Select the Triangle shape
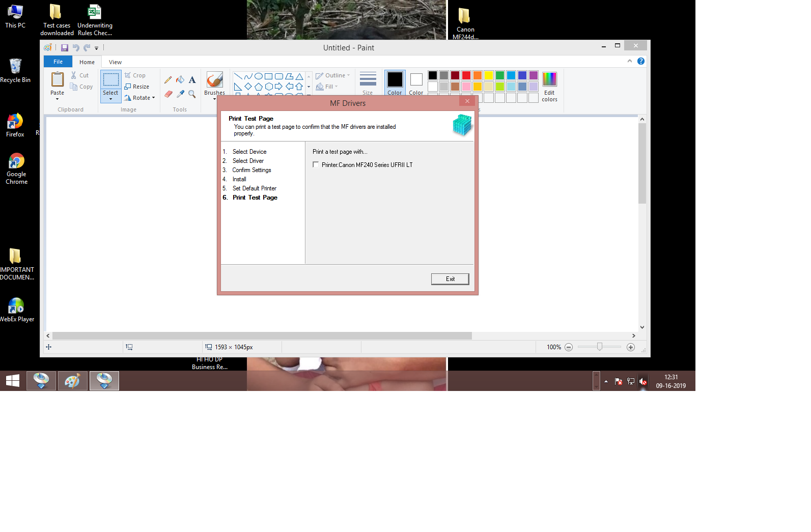This screenshot has height=532, width=811. (x=299, y=76)
